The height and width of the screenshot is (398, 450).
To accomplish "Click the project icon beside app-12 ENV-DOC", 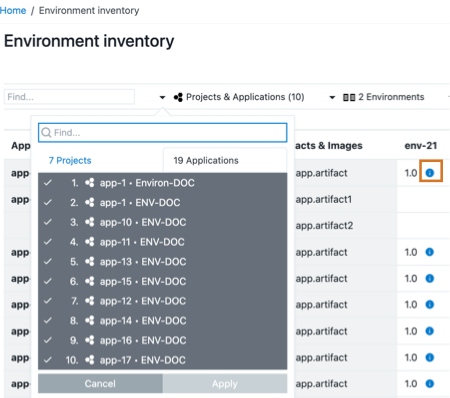I will (x=89, y=301).
